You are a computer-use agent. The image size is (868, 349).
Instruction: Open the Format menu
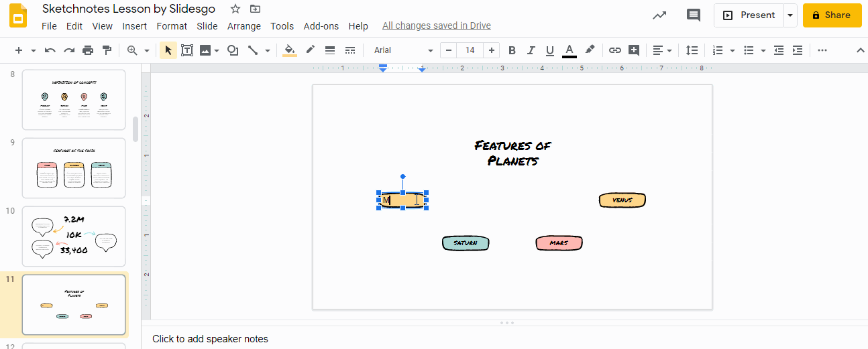click(172, 26)
